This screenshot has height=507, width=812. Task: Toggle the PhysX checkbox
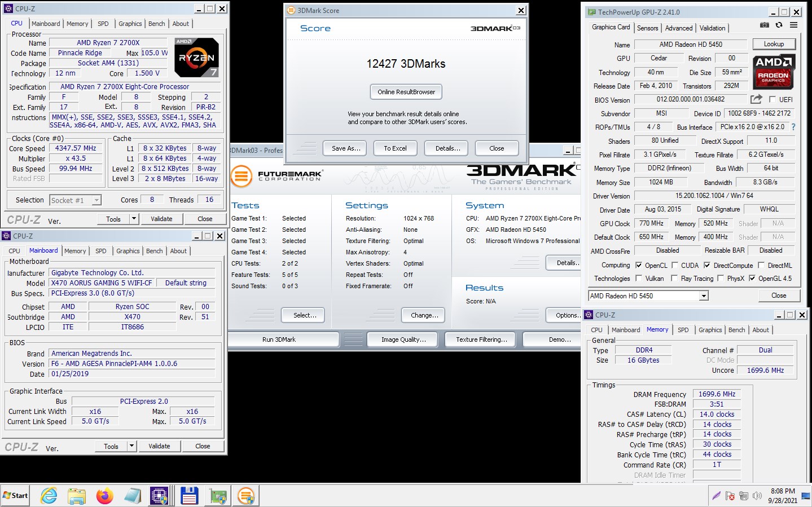coord(721,278)
